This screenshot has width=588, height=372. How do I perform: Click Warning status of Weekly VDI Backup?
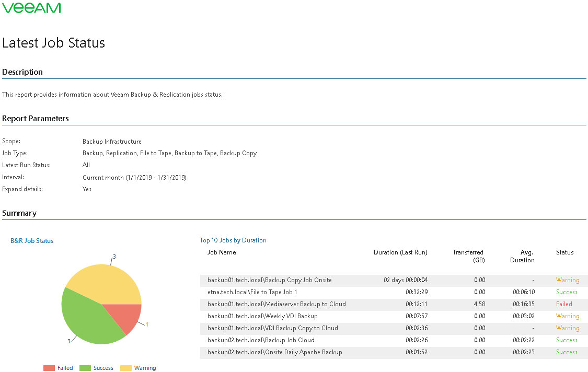click(x=568, y=316)
